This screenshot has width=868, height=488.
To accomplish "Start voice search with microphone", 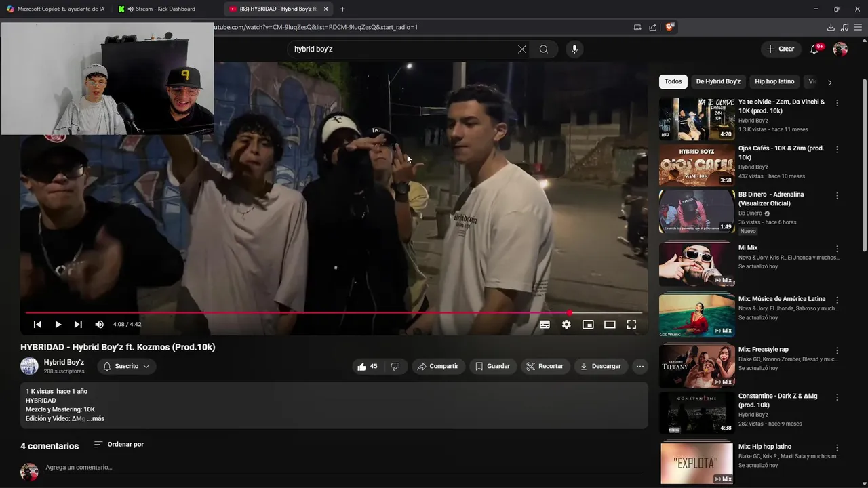I will click(x=574, y=49).
